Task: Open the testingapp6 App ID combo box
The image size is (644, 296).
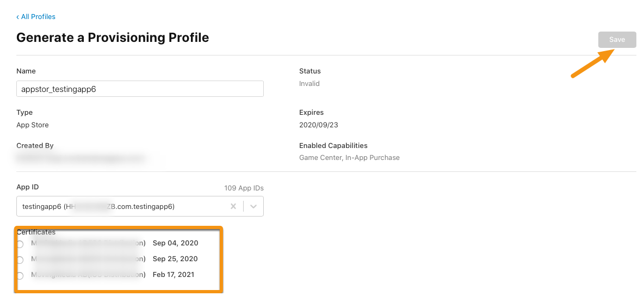Action: [140, 206]
